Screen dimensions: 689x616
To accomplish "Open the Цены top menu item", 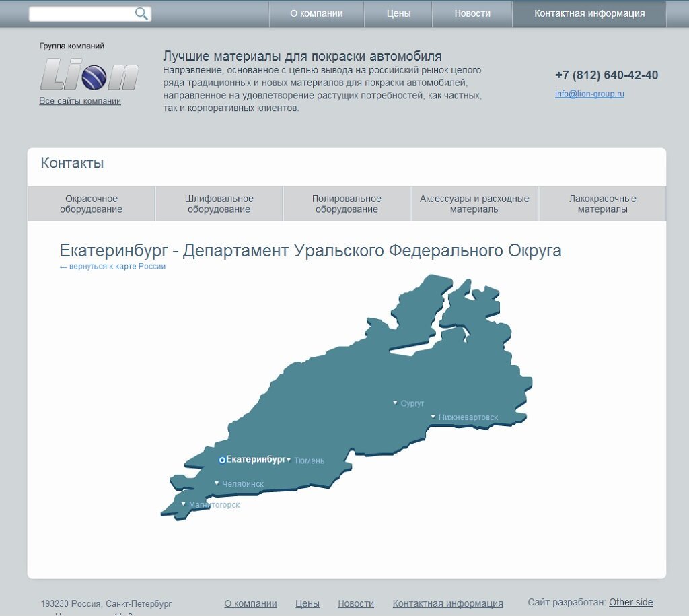I will point(398,13).
